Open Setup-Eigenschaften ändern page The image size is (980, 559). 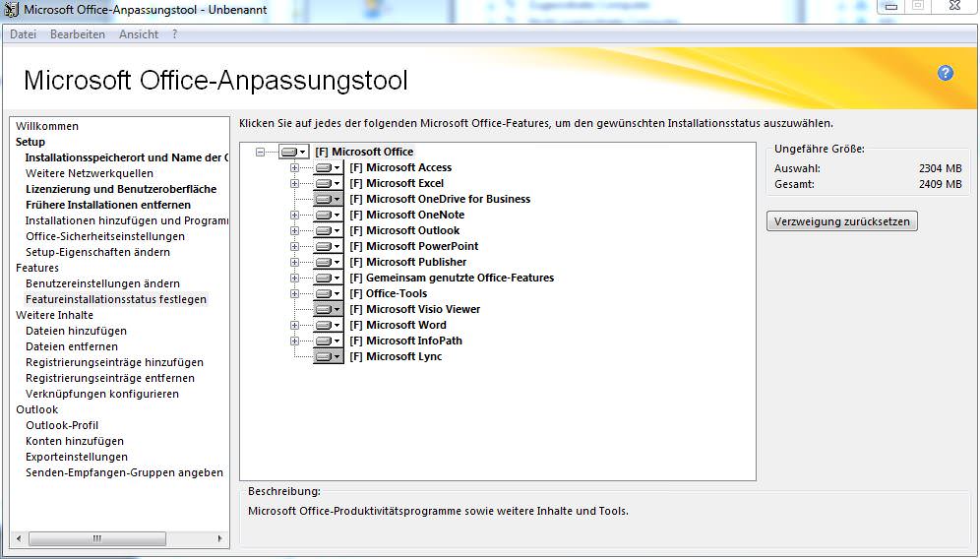coord(97,252)
